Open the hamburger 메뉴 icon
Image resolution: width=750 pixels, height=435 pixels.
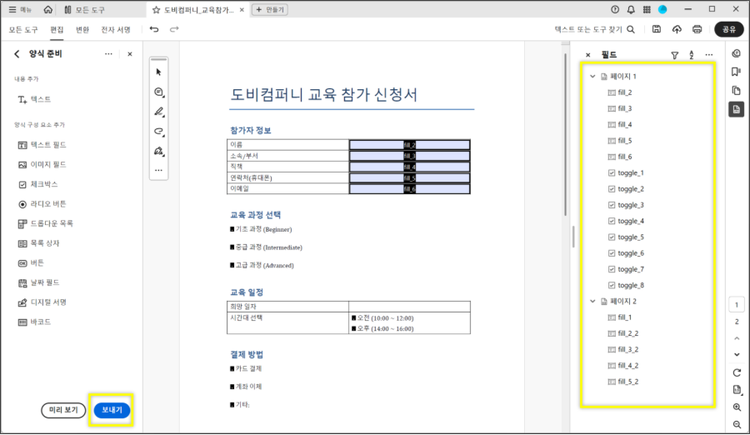click(12, 10)
